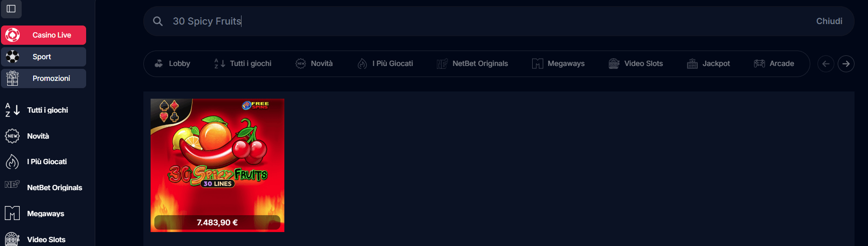Go to the Sport section
Viewport: 868px width, 246px height.
point(43,57)
